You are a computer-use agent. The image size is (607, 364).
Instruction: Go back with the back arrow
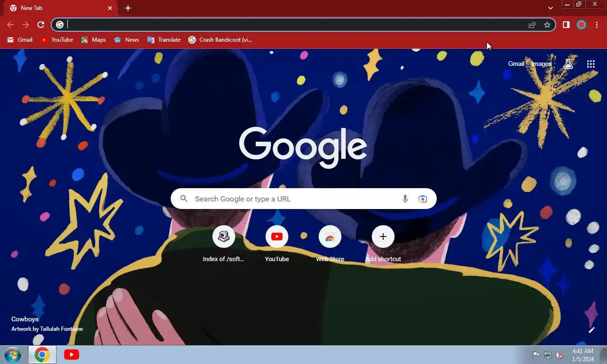[x=10, y=25]
